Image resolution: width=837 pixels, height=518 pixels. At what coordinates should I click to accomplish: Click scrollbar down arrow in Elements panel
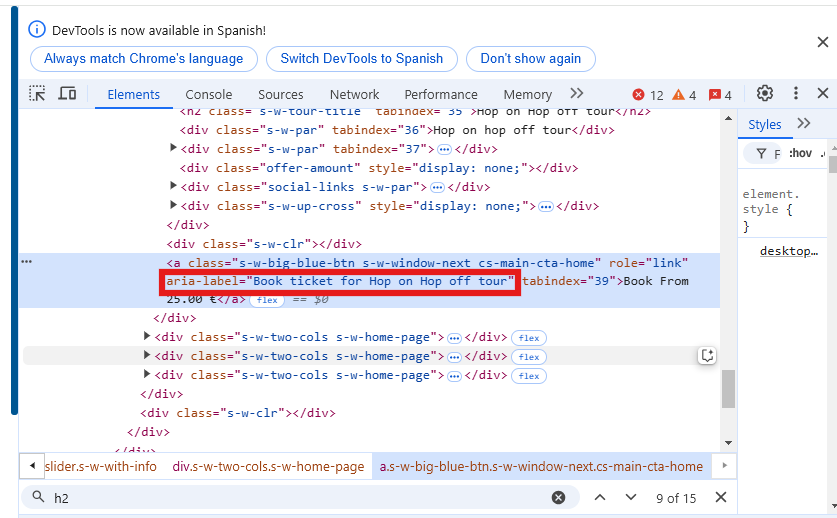728,443
